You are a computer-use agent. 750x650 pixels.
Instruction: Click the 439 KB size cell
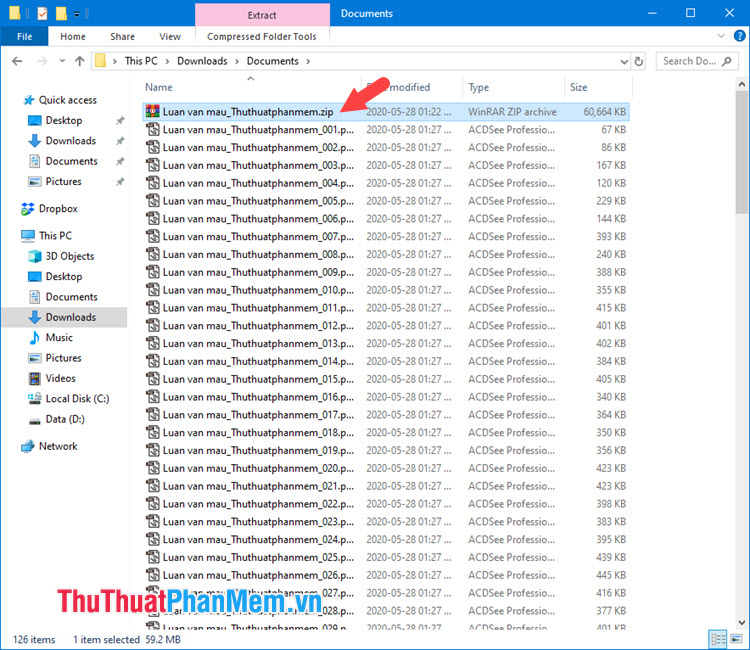[x=611, y=557]
